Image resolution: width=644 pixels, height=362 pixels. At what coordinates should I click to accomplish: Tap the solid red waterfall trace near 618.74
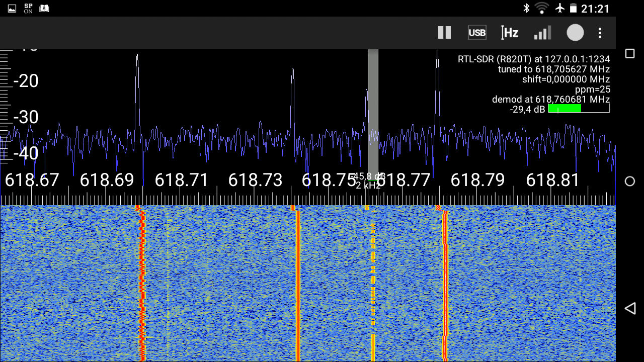pos(298,286)
